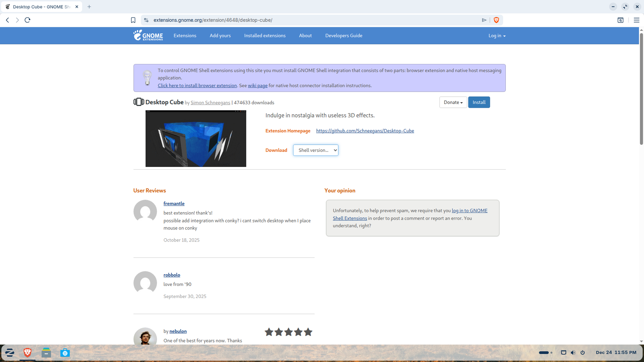The height and width of the screenshot is (362, 644).
Task: Click nebulon's avatar photo
Action: [x=145, y=336]
